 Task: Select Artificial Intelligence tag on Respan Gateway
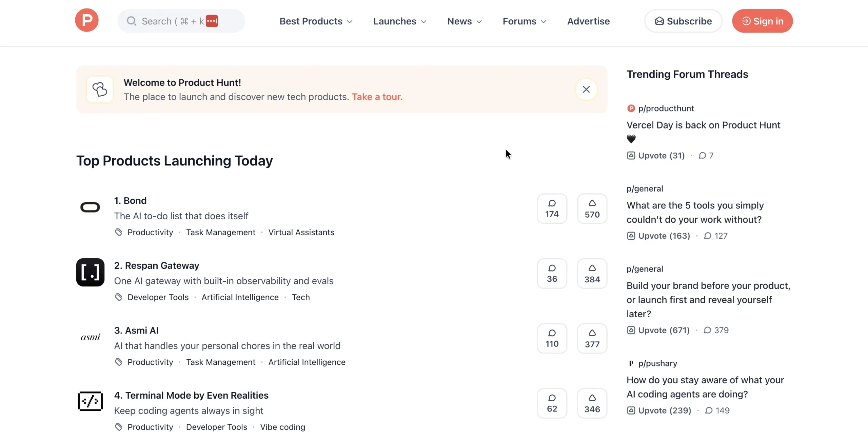click(240, 297)
